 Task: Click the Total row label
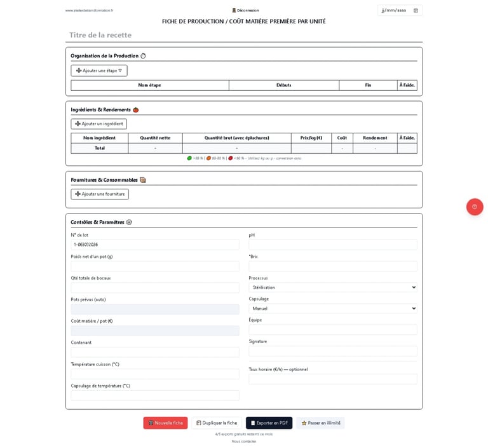[100, 148]
